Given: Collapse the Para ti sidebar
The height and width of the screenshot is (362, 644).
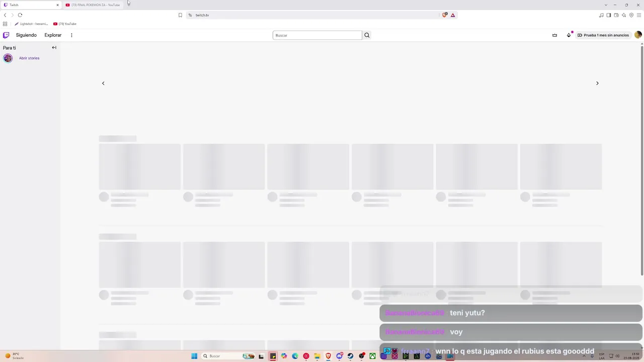Looking at the screenshot, I should (54, 48).
